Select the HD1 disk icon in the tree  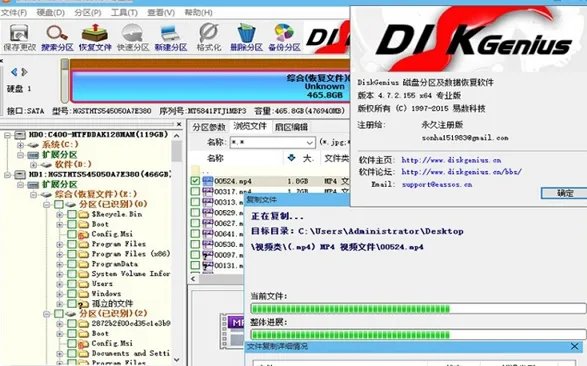(20, 174)
